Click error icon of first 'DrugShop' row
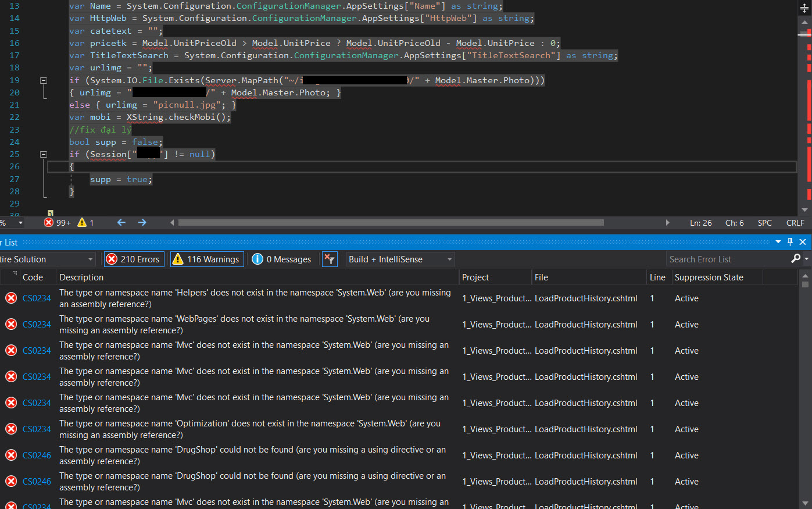 pos(11,455)
